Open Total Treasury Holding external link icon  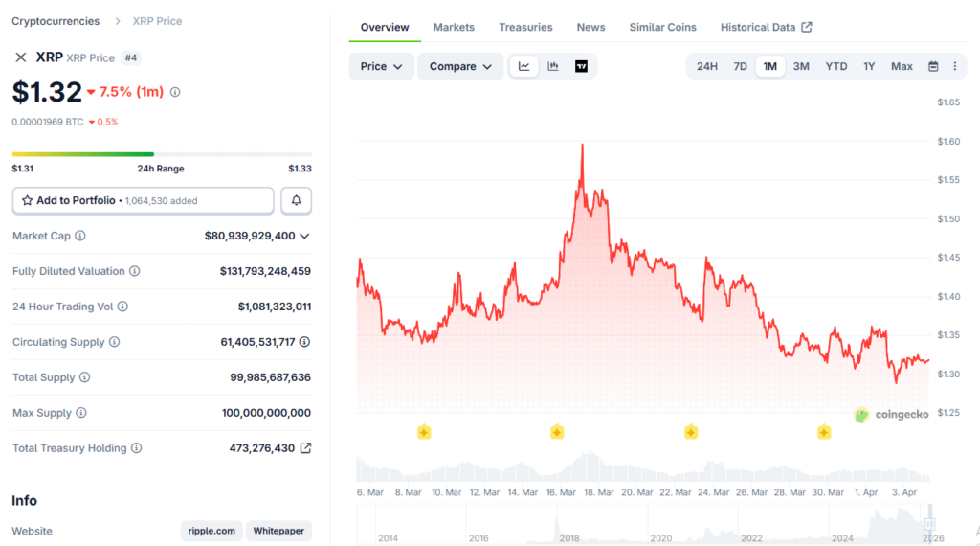click(305, 447)
